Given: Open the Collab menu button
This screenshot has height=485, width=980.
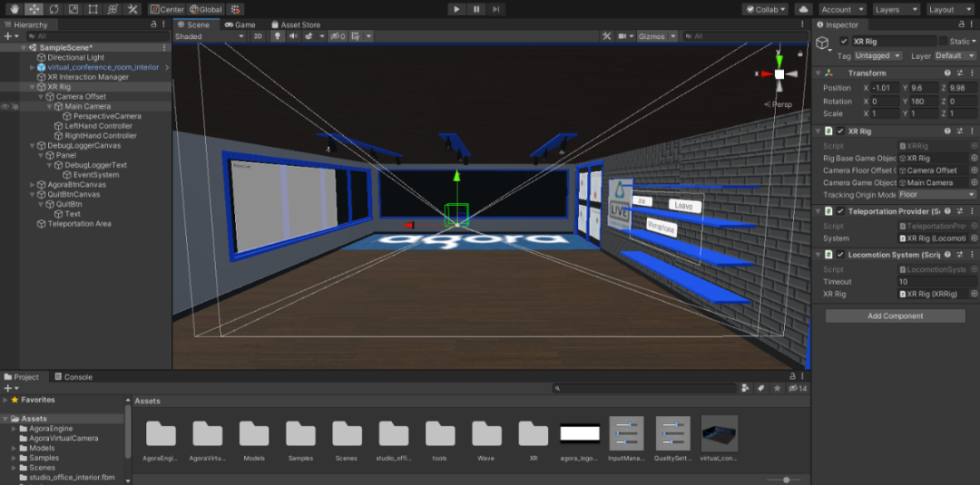Looking at the screenshot, I should [766, 9].
